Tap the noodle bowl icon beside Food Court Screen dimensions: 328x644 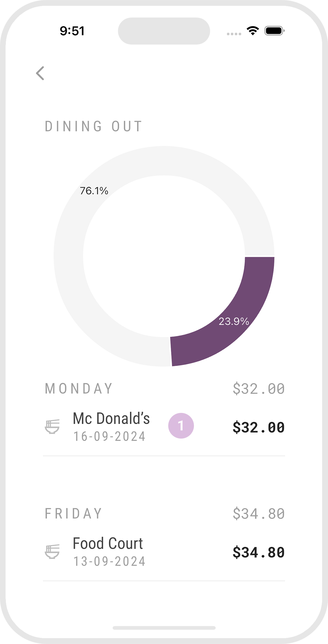[x=52, y=551]
